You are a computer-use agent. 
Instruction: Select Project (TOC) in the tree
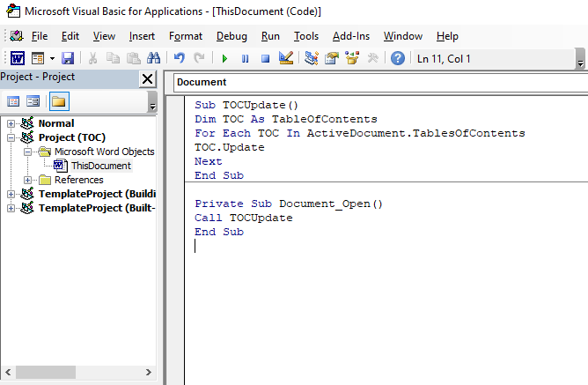(x=72, y=137)
